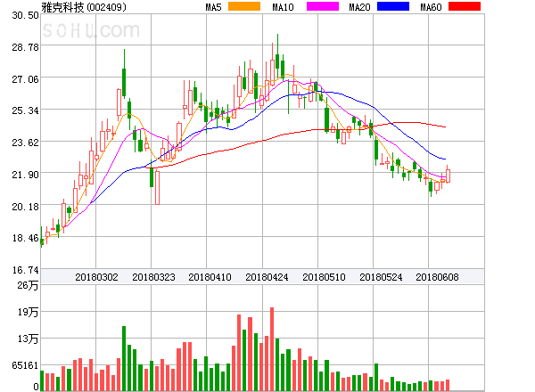This screenshot has height=392, width=535.
Task: Click the 25.34 price axis label
Action: 25,110
